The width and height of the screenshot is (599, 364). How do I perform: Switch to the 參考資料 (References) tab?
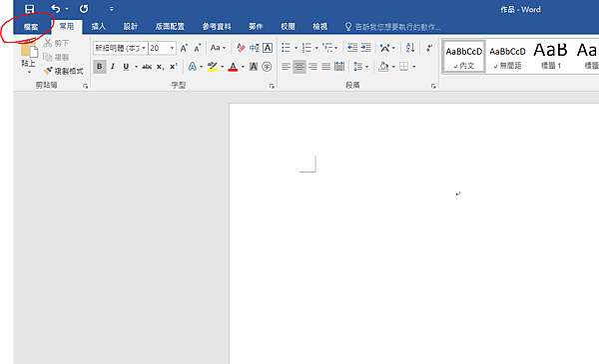click(x=217, y=26)
